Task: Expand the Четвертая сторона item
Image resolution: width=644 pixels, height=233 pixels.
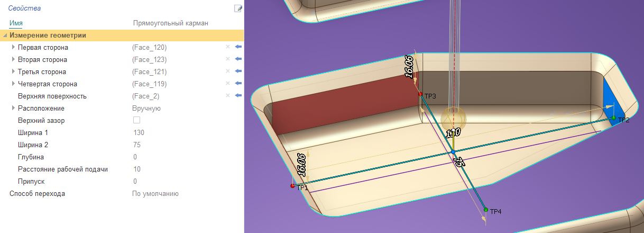Action: [x=13, y=84]
